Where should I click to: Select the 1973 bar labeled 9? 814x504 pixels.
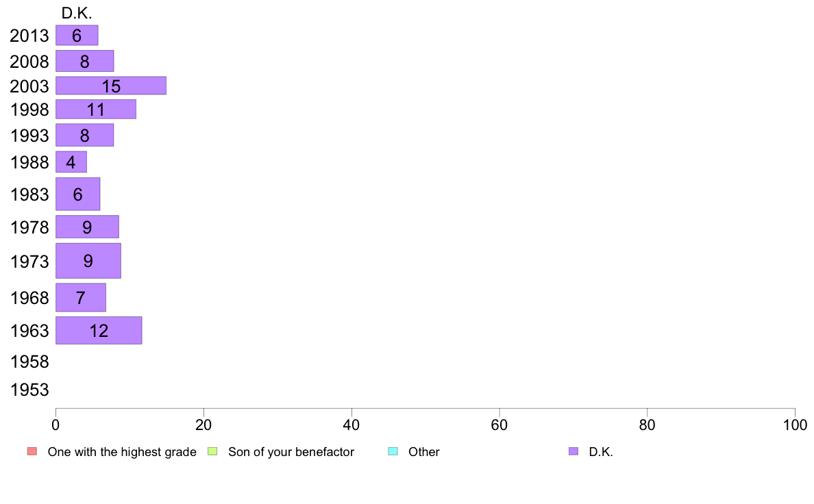coord(88,261)
